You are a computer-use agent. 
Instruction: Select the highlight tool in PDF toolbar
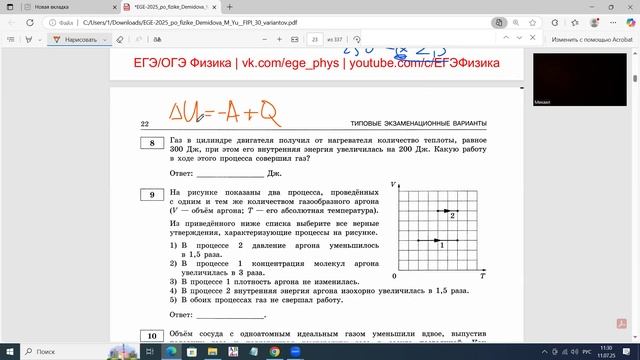tap(29, 40)
